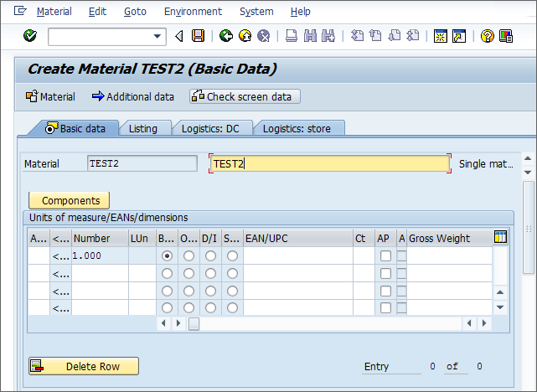Click the EAN/UPC cell in the 1.000 row
Viewport: 537px width, 392px height.
coord(298,255)
